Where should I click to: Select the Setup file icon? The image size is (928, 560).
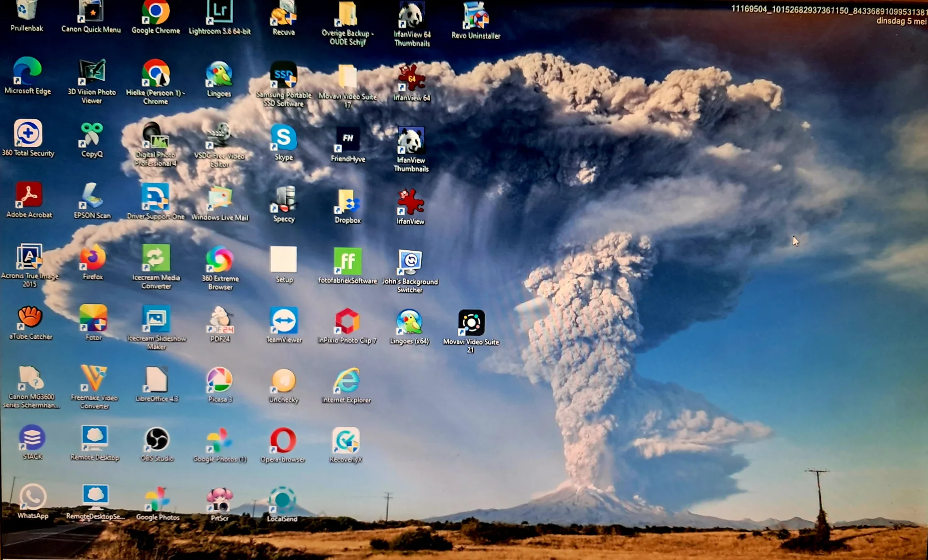(x=284, y=260)
